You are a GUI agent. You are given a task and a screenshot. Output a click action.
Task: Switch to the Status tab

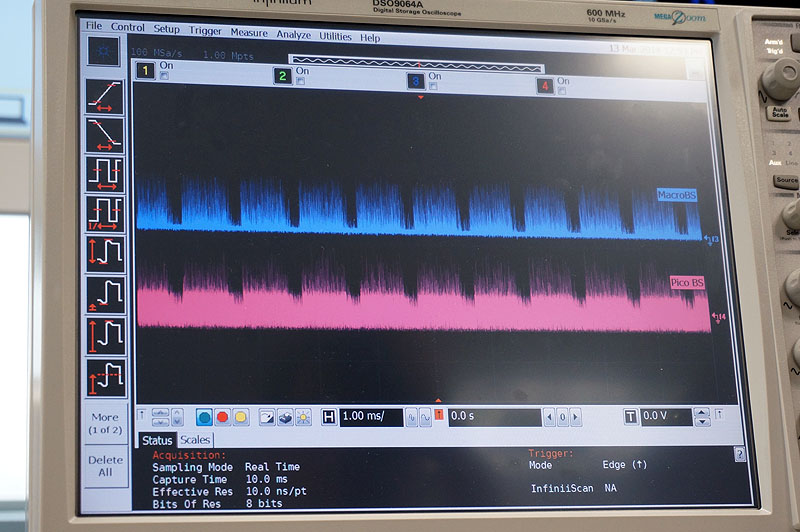[157, 440]
